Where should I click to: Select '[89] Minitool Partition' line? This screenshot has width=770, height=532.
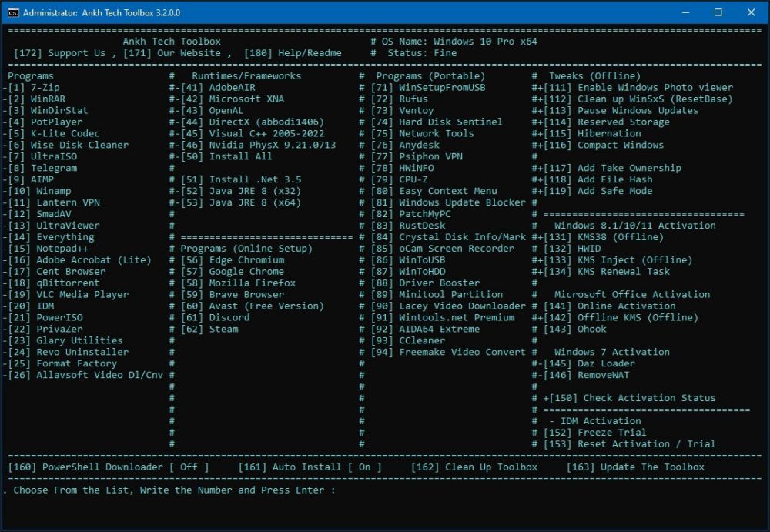click(437, 294)
